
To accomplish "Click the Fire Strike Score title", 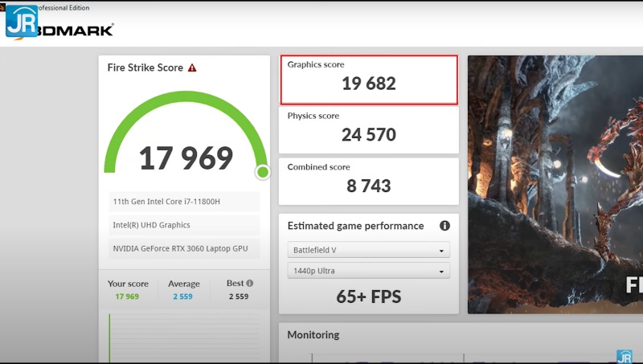I will tap(145, 67).
